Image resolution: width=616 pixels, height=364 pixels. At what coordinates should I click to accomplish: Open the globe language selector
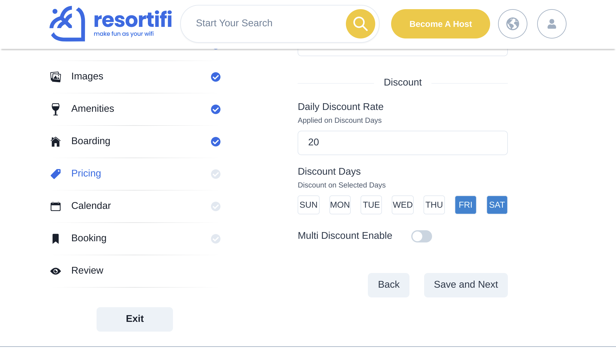click(512, 24)
